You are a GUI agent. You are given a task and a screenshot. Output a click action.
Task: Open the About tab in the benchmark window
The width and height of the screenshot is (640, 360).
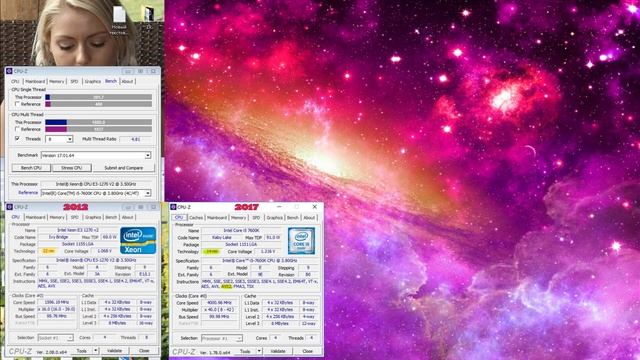(127, 82)
